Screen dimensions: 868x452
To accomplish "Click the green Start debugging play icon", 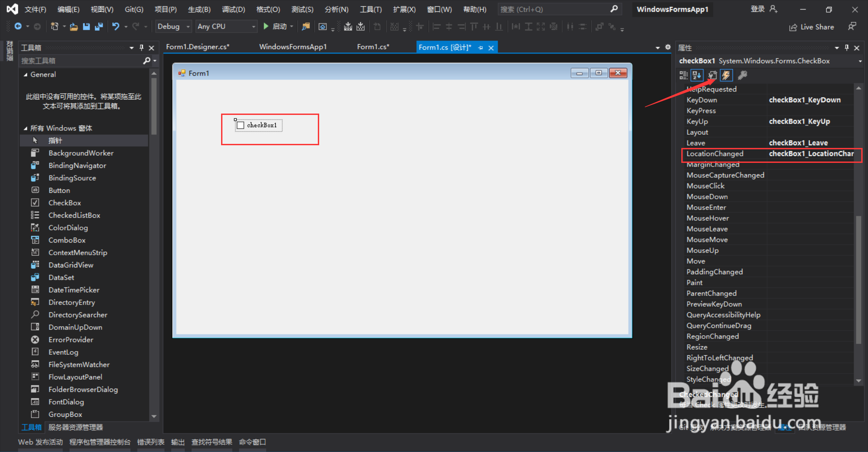I will tap(266, 27).
